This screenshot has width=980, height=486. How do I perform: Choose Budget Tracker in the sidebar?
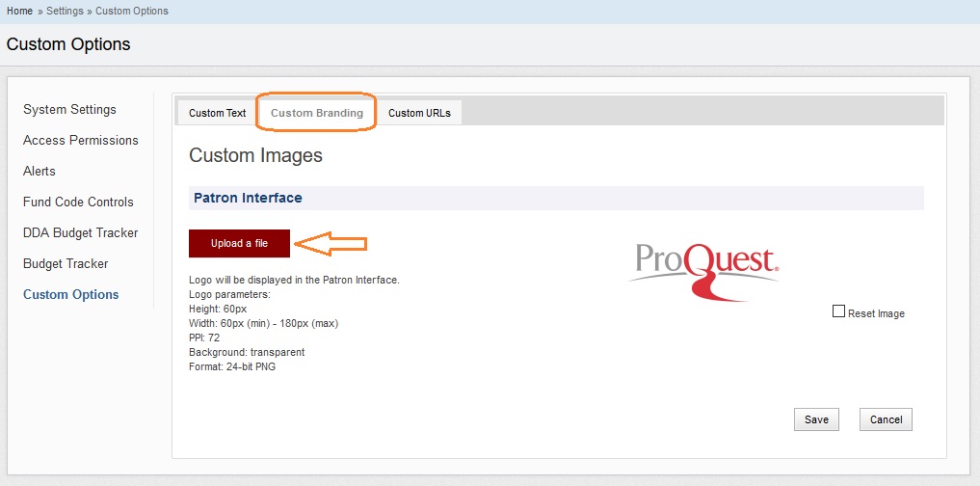[x=66, y=263]
